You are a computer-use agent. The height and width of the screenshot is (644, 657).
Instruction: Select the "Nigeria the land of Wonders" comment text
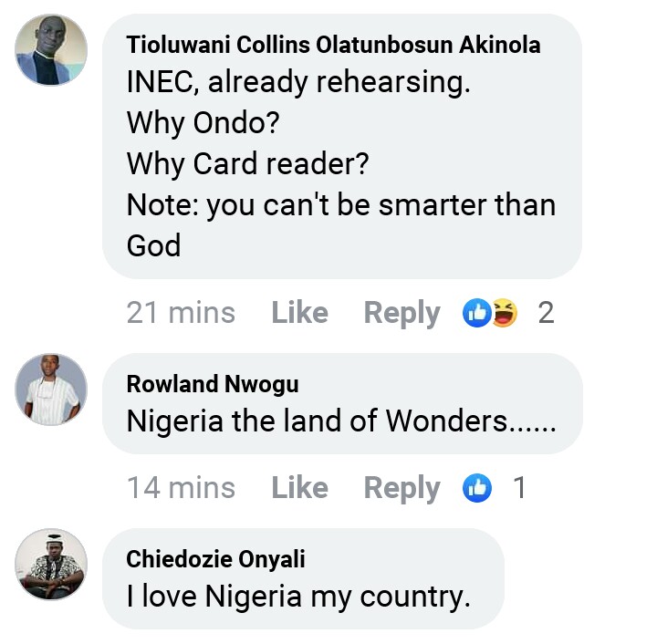340,421
